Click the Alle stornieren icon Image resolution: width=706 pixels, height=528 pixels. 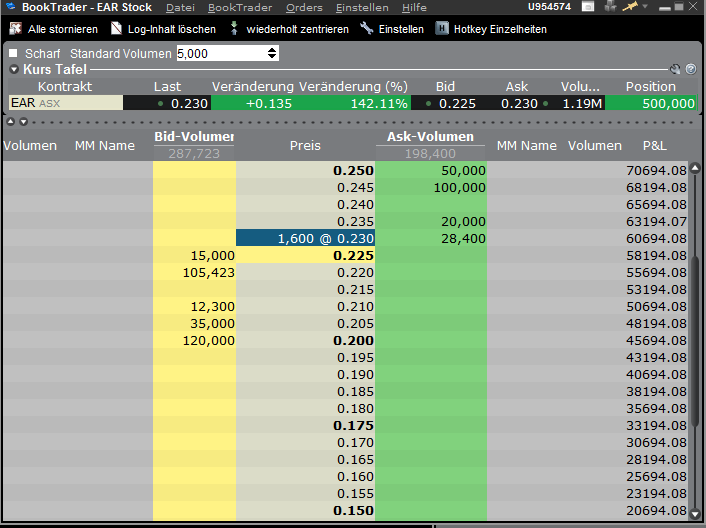(16, 29)
